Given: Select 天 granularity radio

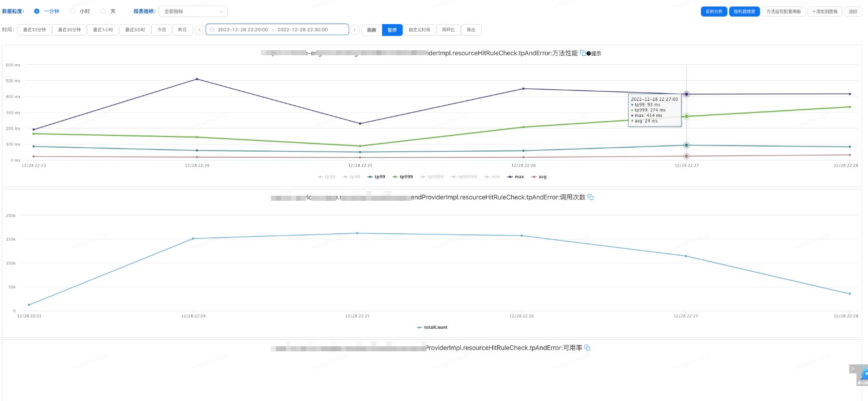Looking at the screenshot, I should pyautogui.click(x=103, y=11).
